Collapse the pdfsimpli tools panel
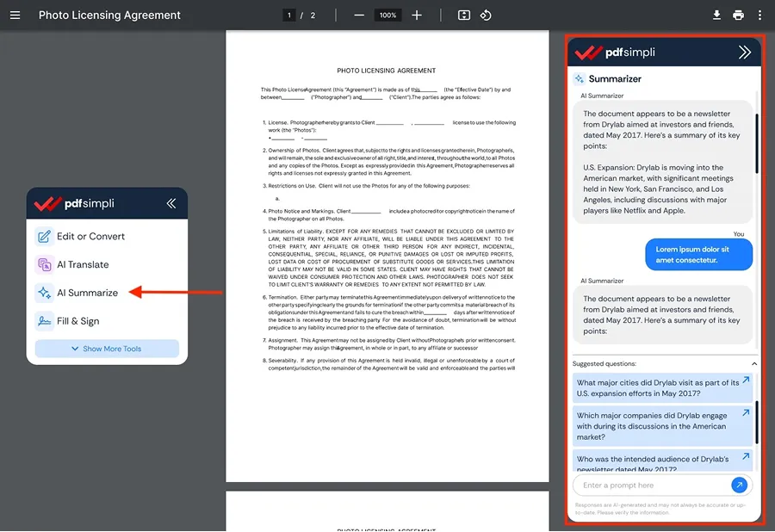 tap(170, 204)
